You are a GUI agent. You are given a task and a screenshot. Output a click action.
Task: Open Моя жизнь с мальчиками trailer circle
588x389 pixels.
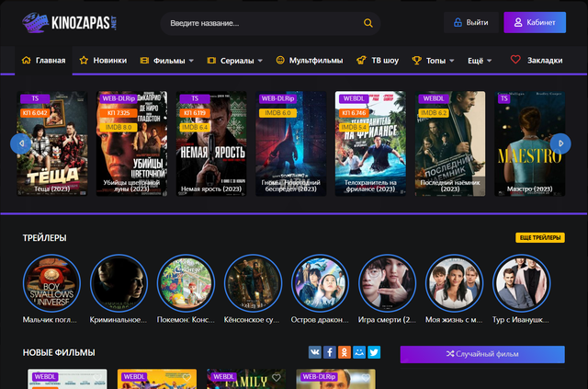[x=455, y=283]
